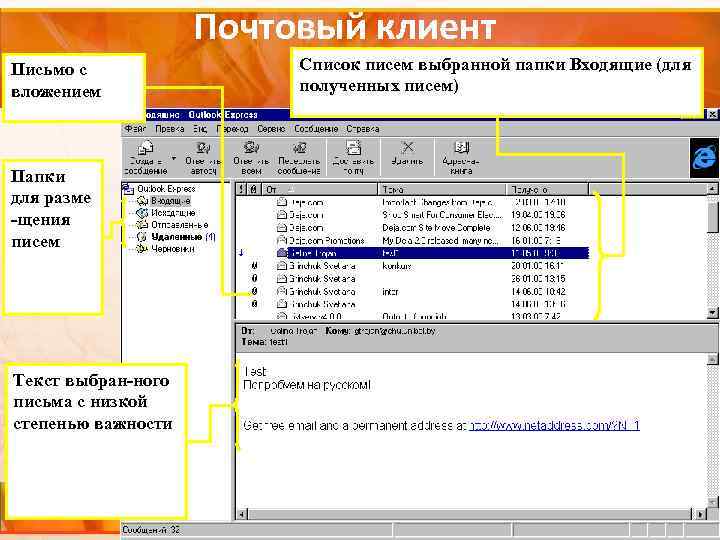Open the Файл menu
This screenshot has height=540, width=720.
[135, 129]
